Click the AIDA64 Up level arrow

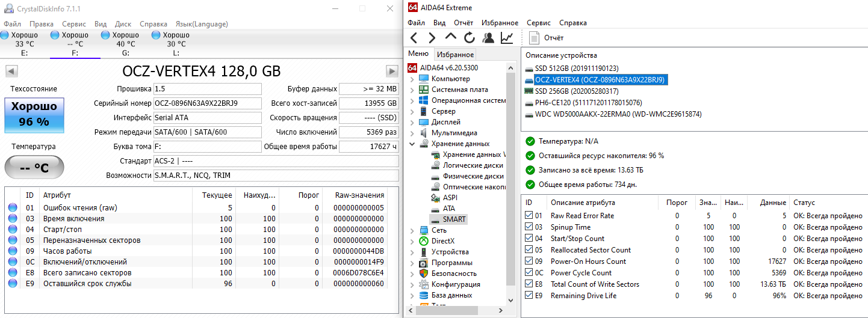click(x=450, y=37)
